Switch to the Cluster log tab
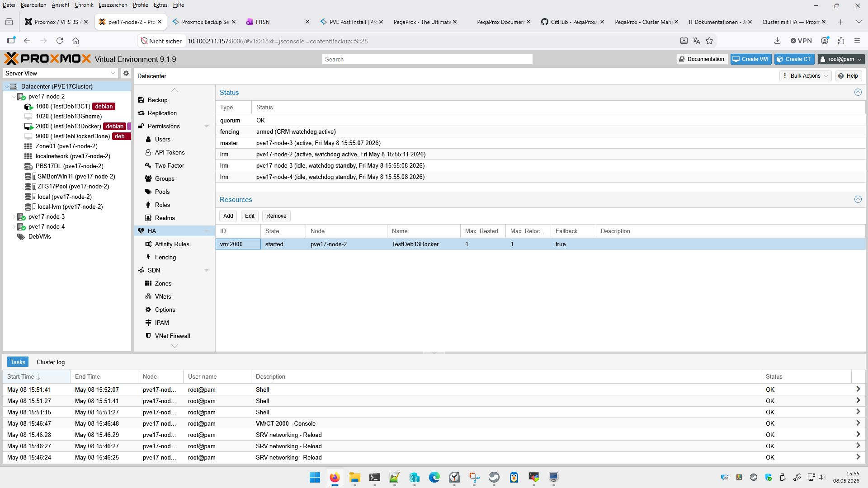The height and width of the screenshot is (488, 868). [51, 362]
